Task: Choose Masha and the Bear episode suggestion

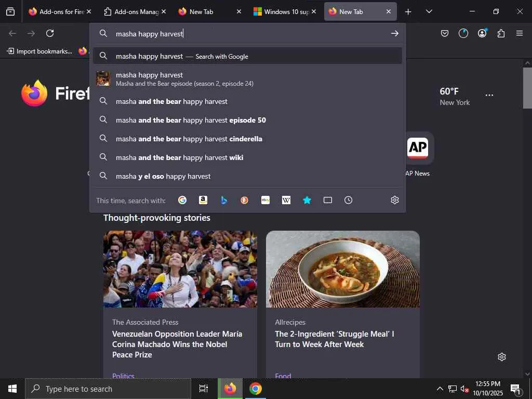Action: pyautogui.click(x=248, y=79)
